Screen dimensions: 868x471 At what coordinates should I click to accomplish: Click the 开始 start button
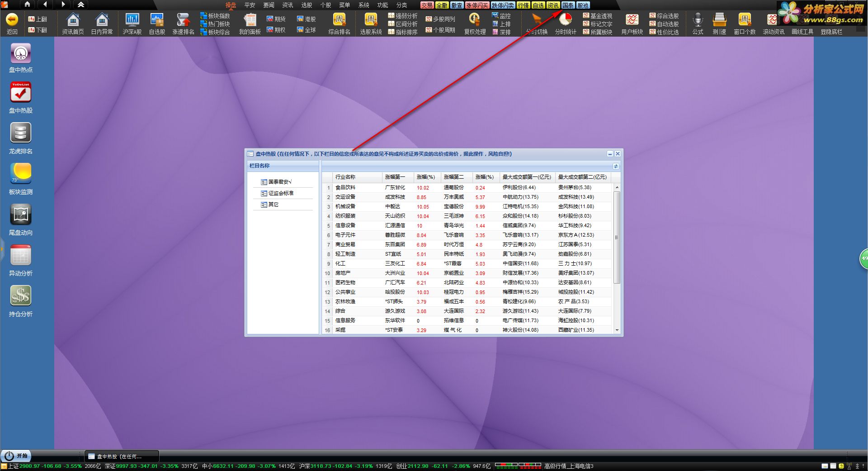[17, 456]
